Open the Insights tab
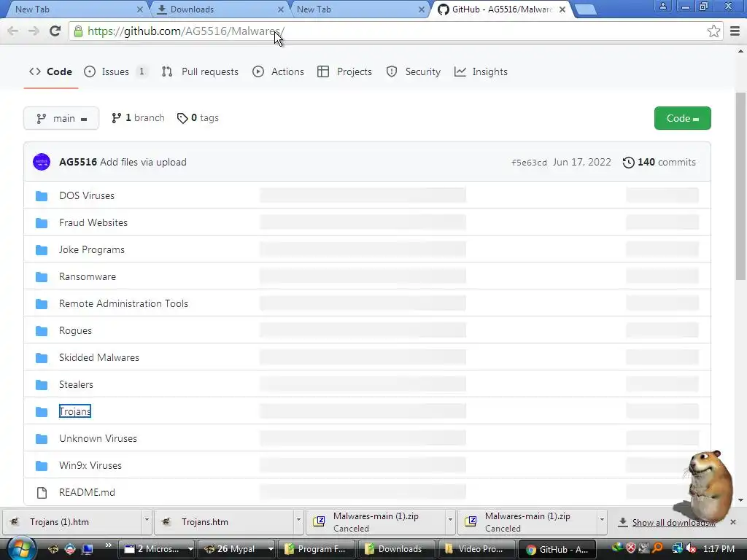 [x=481, y=71]
